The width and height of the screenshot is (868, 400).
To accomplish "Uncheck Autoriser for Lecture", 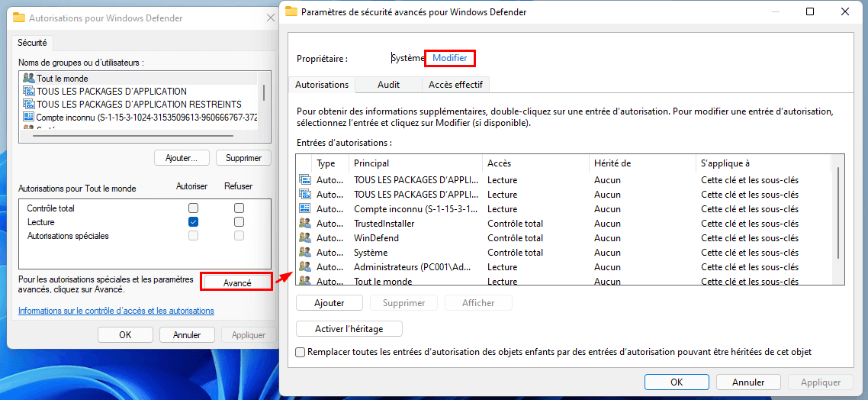I will coord(193,221).
